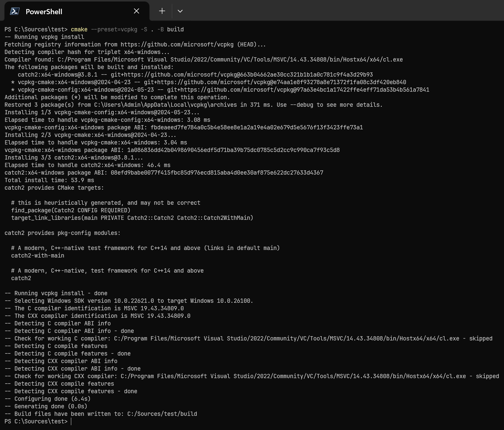Click 'Detecting compiler hash for triplet' line
Image resolution: width=504 pixels, height=430 pixels.
[87, 52]
